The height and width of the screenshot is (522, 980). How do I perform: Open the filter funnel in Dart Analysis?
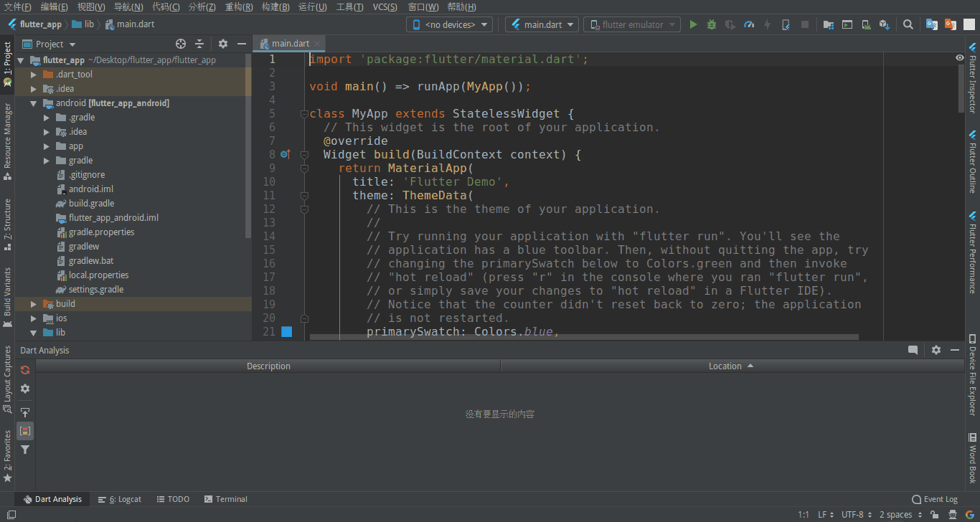click(x=25, y=450)
